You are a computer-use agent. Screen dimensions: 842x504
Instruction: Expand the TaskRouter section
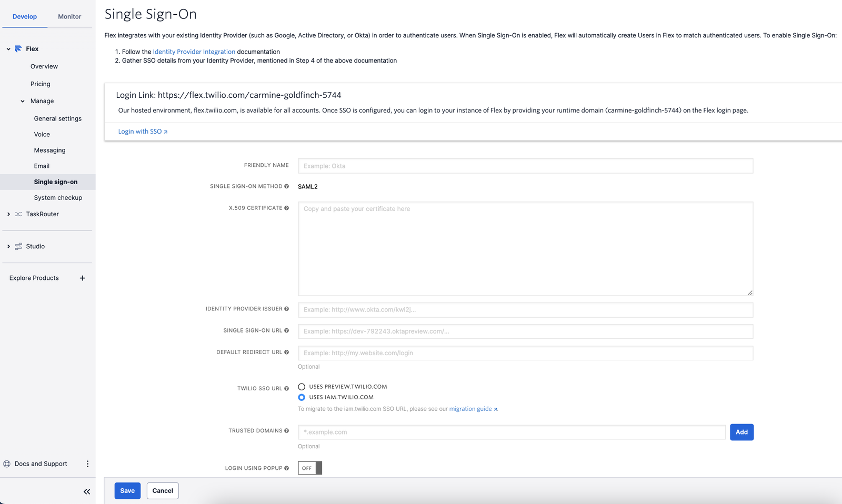tap(8, 214)
